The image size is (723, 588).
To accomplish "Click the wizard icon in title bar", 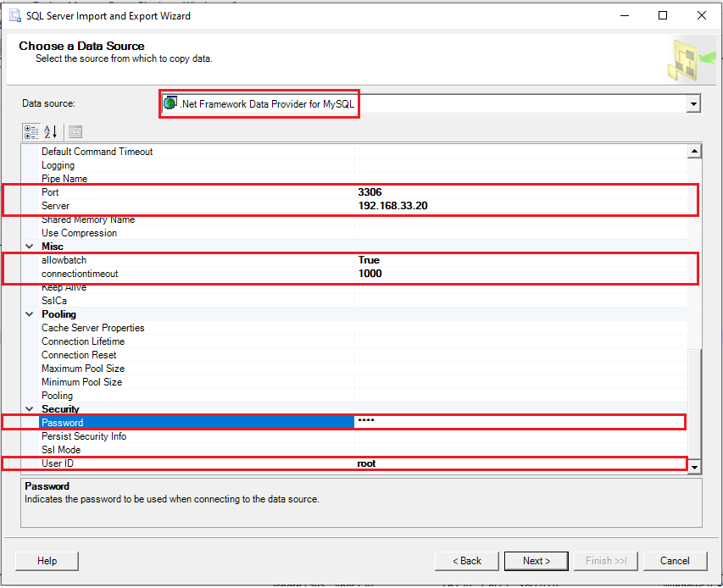I will coord(15,15).
